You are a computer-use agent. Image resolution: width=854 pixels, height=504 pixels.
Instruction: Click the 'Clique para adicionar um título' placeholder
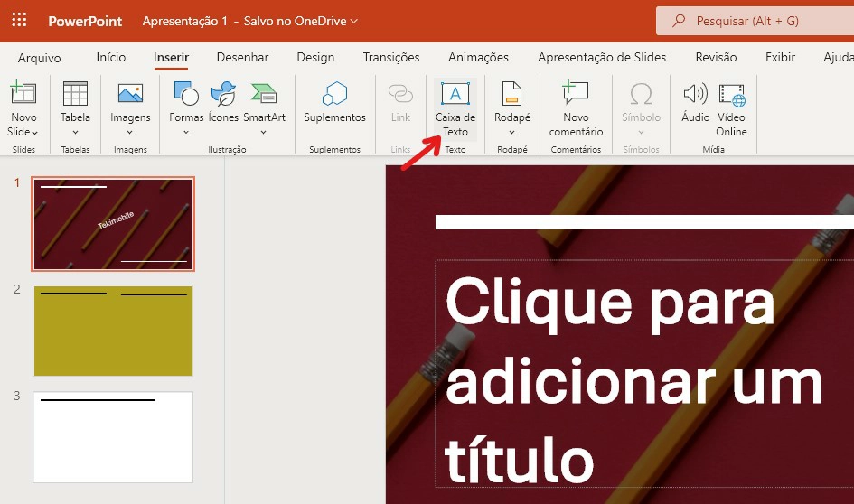pyautogui.click(x=644, y=373)
